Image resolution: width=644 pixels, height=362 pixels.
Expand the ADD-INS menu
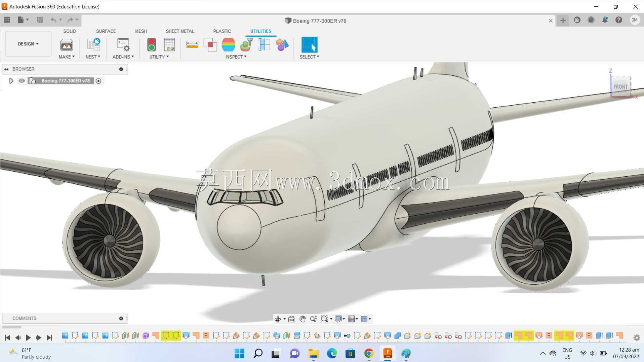[123, 57]
